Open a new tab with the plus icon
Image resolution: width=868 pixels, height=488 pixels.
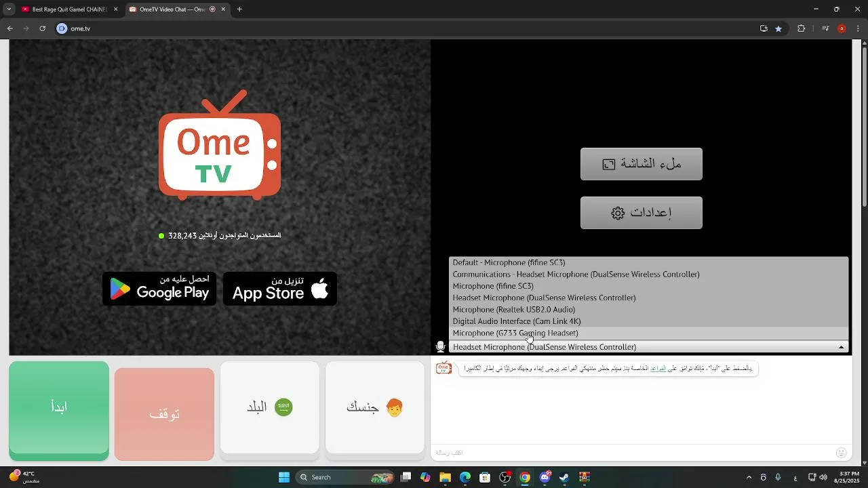click(x=239, y=9)
